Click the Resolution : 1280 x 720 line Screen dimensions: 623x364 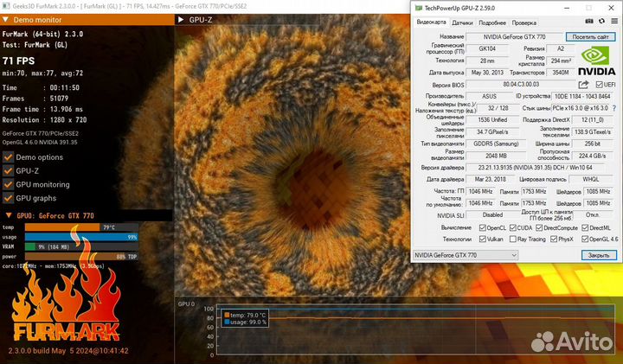(44, 120)
